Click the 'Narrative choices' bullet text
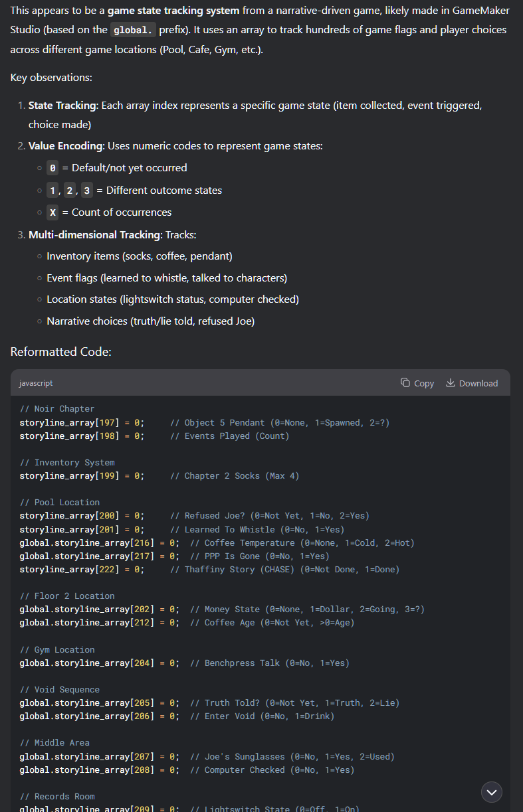The height and width of the screenshot is (812, 523). pyautogui.click(x=151, y=321)
